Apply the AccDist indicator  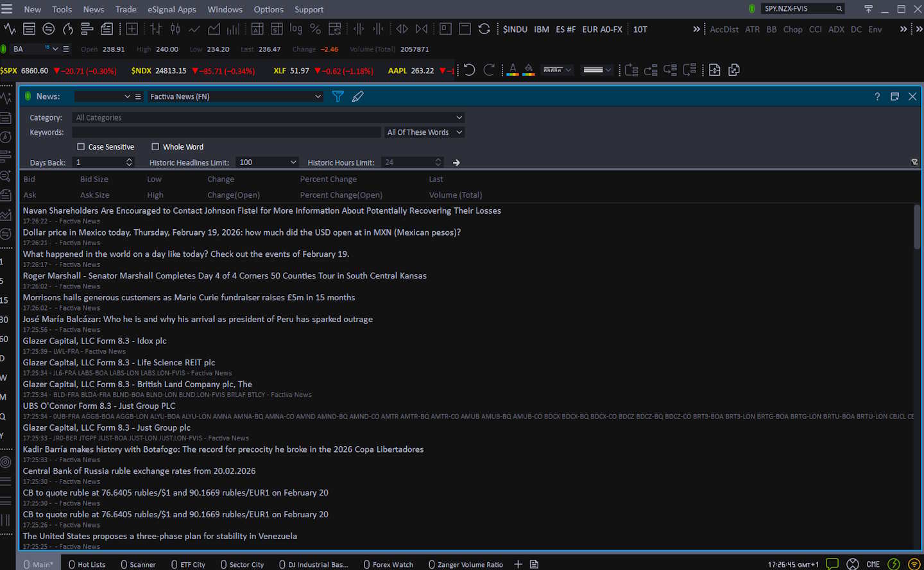pyautogui.click(x=724, y=30)
